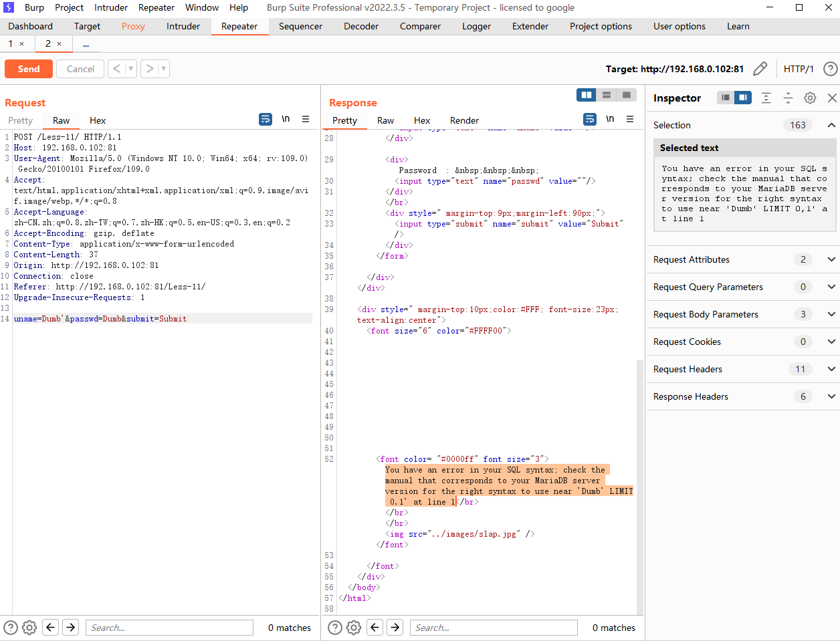
Task: Toggle word wrap icon in Request panel
Action: click(266, 119)
